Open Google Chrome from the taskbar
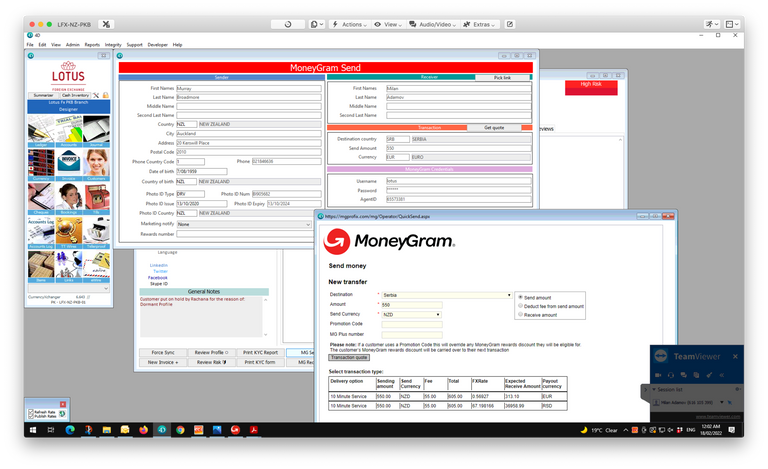The height and width of the screenshot is (469, 768). pyautogui.click(x=180, y=430)
